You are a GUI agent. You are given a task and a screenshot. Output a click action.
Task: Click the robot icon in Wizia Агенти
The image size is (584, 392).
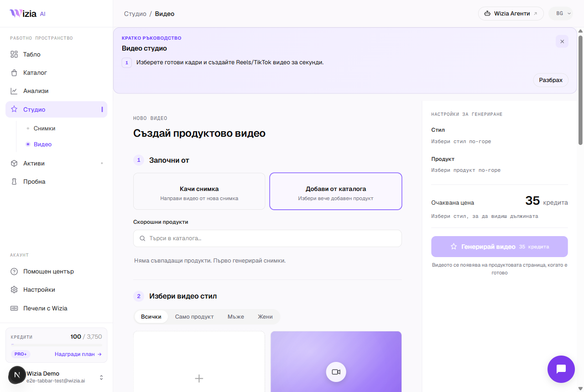tap(487, 14)
